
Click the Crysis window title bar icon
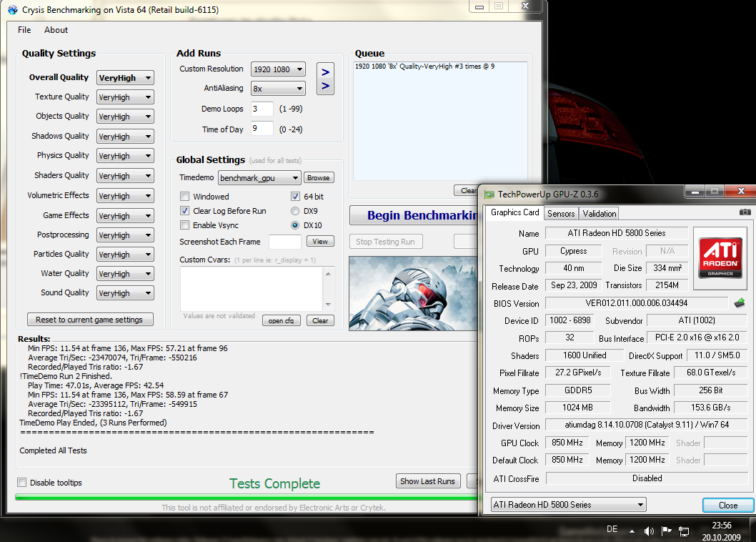coord(13,9)
